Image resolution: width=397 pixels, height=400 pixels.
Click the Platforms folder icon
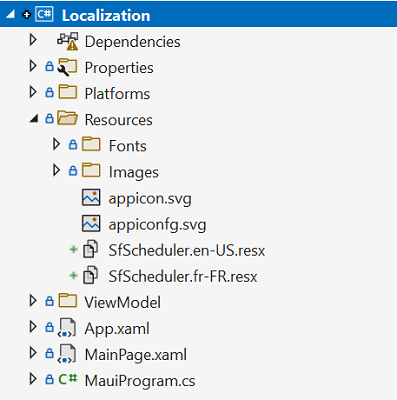(68, 92)
